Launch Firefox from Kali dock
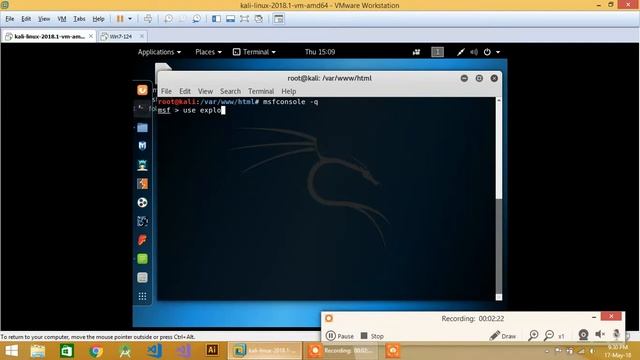The height and width of the screenshot is (360, 640). [x=142, y=90]
